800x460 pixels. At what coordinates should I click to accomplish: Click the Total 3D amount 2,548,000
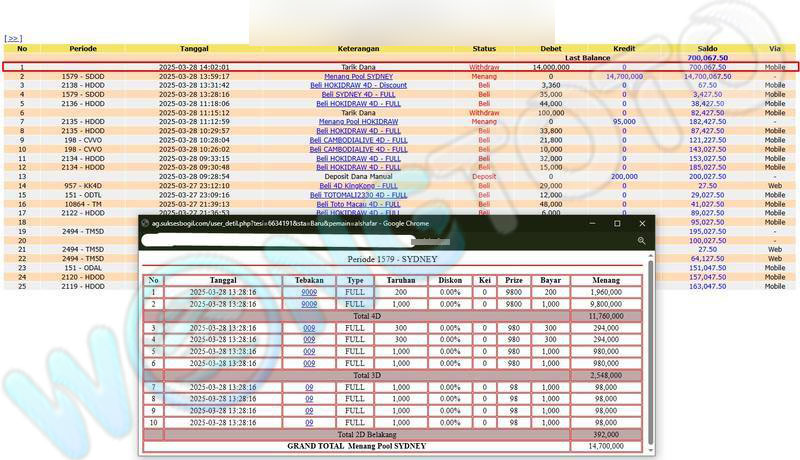click(x=606, y=375)
